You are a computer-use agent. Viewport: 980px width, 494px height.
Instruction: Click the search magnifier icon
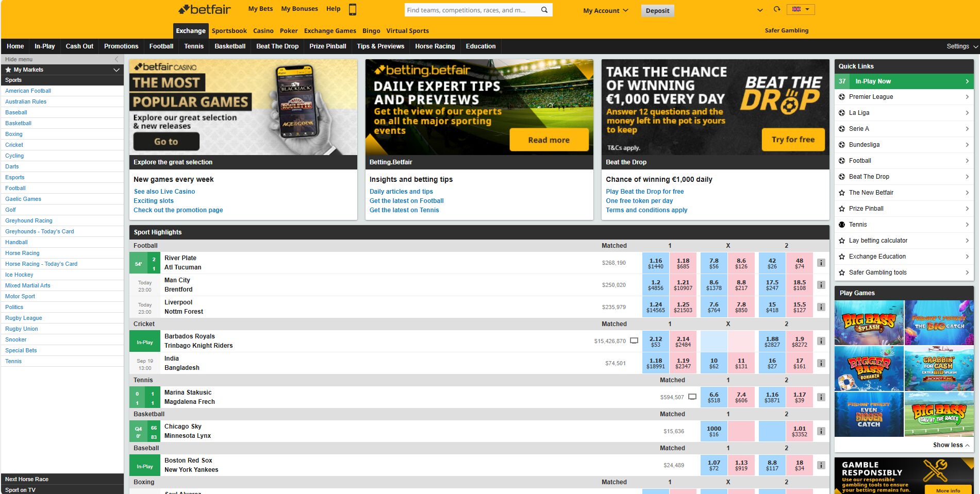(x=544, y=10)
